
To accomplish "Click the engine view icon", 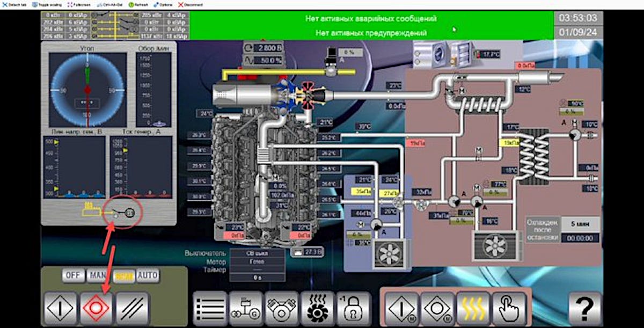I will (x=281, y=308).
